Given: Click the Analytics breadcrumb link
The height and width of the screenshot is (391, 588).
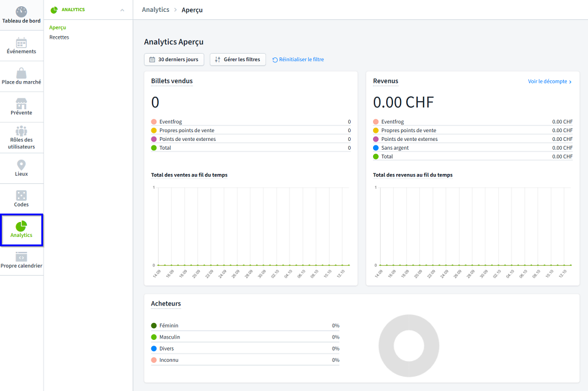Looking at the screenshot, I should click(155, 10).
